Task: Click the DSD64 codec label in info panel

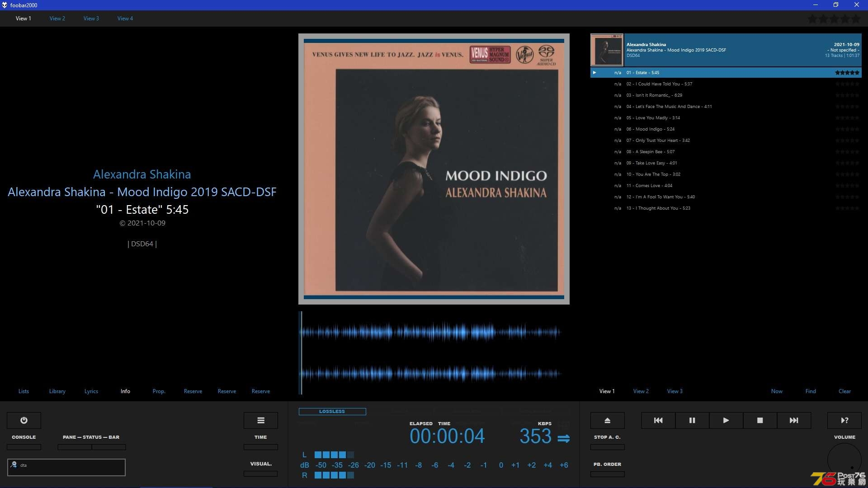Action: 142,244
